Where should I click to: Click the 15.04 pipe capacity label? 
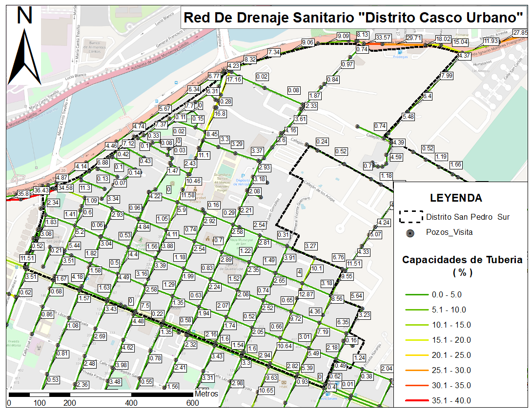click(460, 42)
